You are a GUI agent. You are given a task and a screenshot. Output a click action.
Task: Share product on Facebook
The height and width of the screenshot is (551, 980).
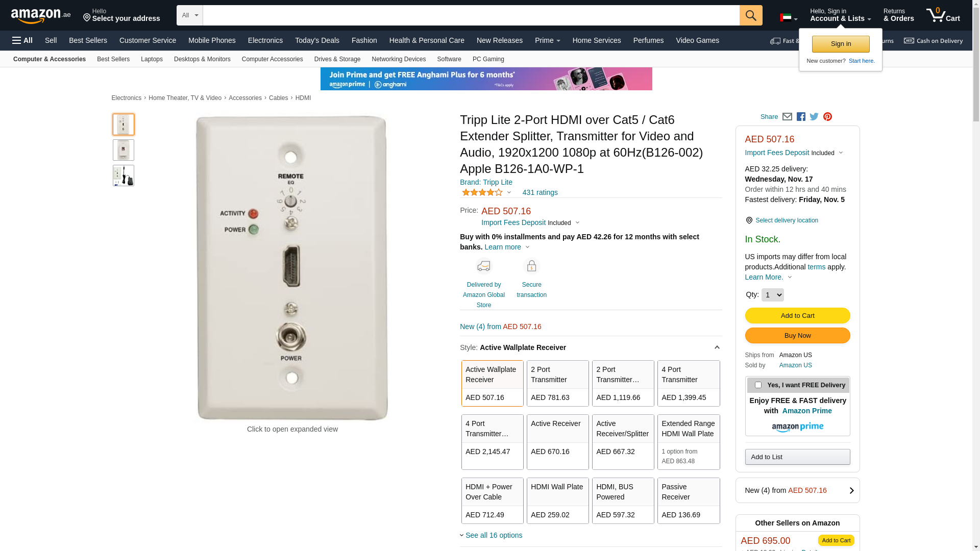[x=801, y=117]
